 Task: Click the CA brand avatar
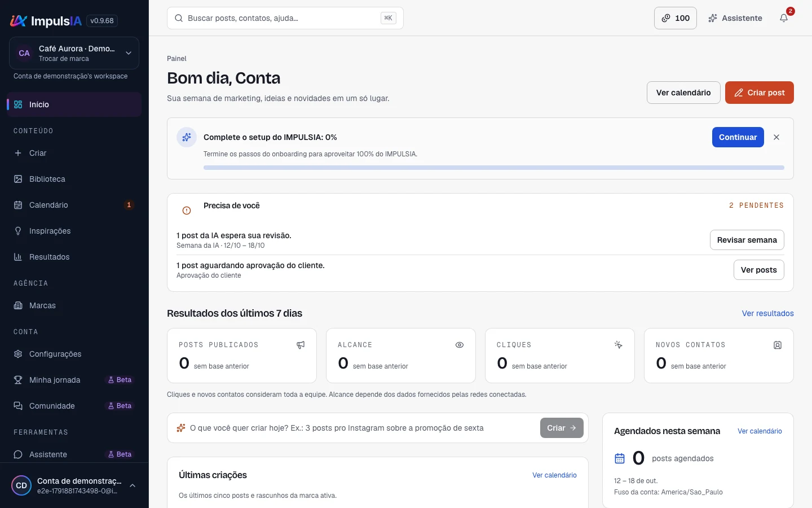click(24, 53)
